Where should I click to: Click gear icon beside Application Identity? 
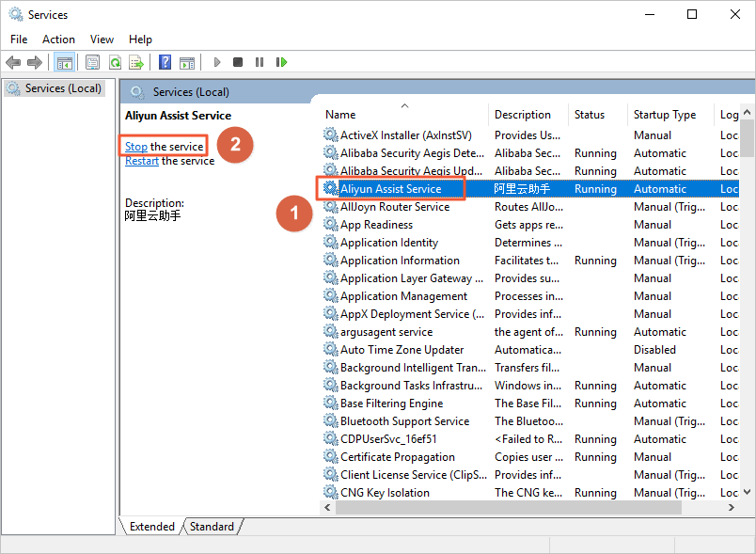pyautogui.click(x=331, y=242)
